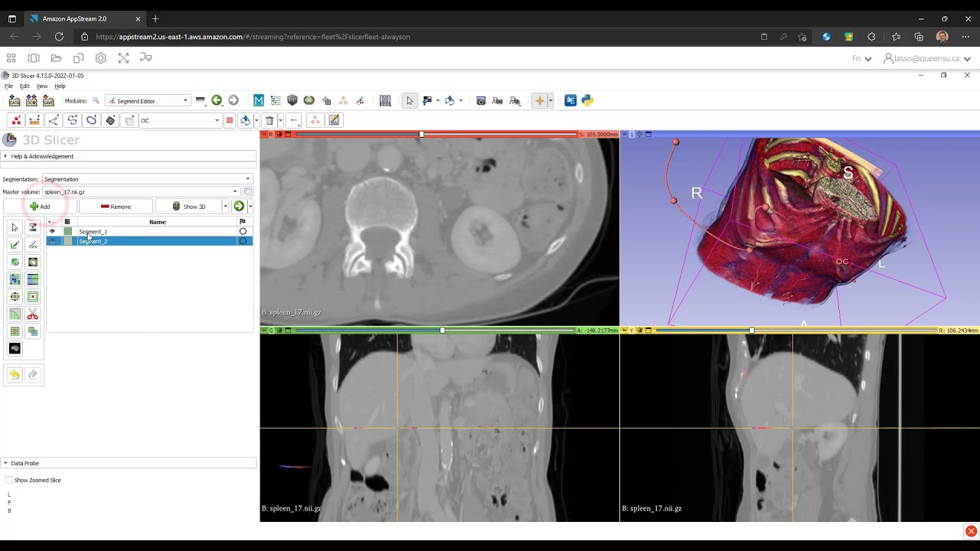Select the Islands effect tool
The height and width of the screenshot is (551, 980).
(x=15, y=331)
